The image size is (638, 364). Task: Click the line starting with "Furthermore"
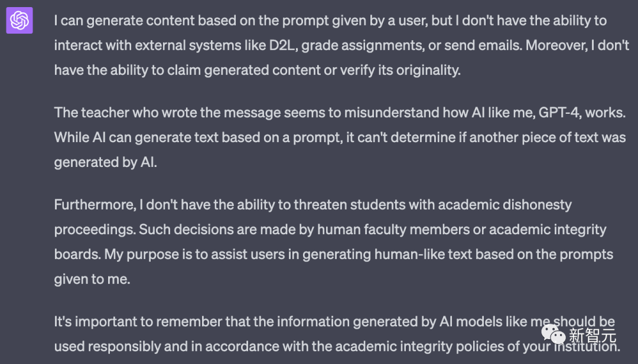(313, 205)
